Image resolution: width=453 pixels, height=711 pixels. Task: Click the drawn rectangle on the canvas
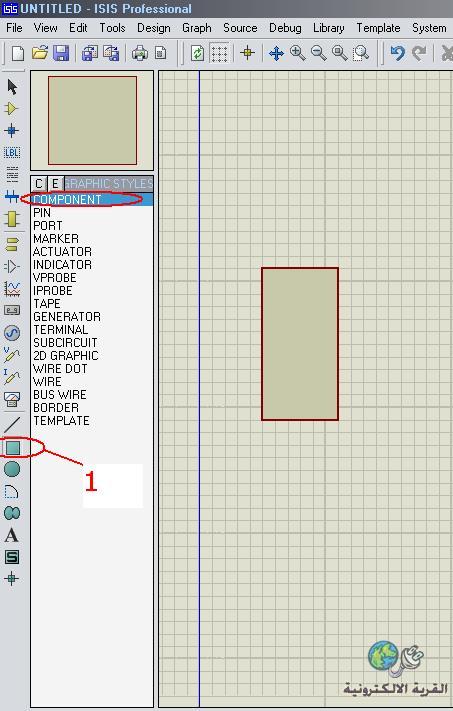pyautogui.click(x=300, y=344)
